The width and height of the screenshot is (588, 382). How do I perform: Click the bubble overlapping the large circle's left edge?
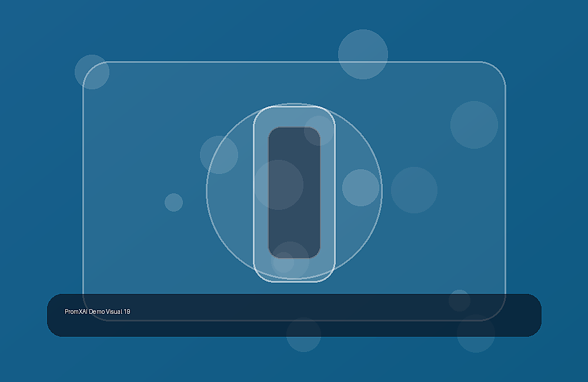click(219, 155)
